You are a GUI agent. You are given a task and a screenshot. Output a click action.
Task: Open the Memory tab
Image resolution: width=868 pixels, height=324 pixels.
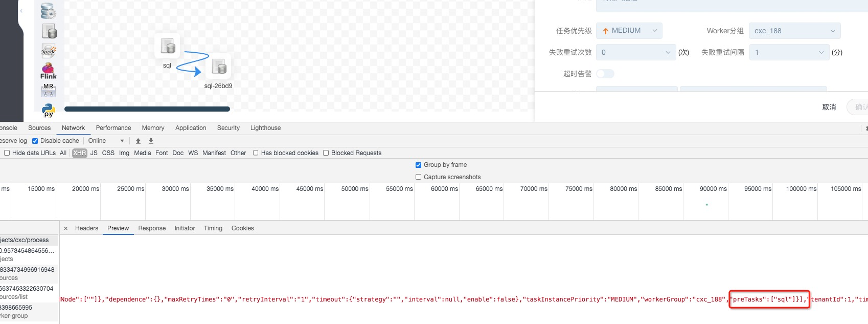(x=153, y=128)
